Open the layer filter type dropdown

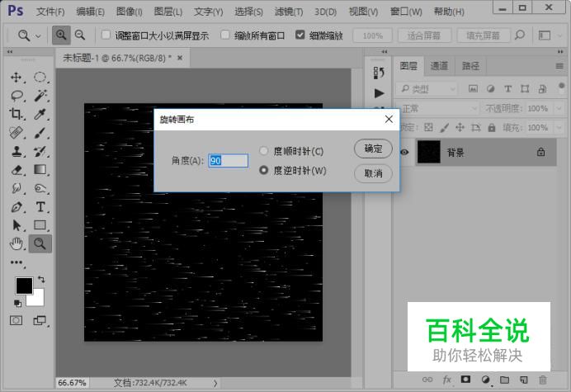coord(427,89)
